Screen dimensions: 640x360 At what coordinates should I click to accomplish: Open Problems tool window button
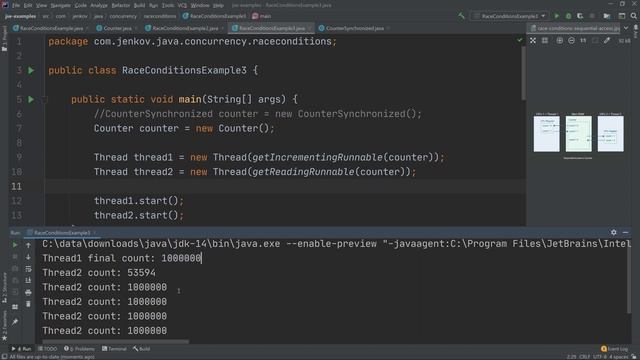[x=80, y=349]
